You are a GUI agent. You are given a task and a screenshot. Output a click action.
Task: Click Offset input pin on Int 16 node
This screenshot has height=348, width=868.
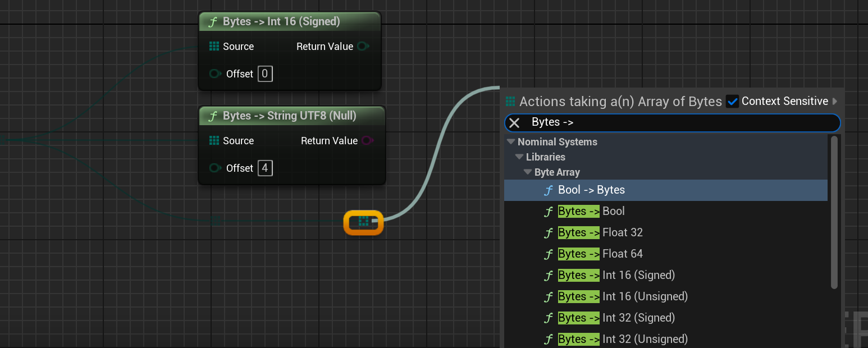coord(214,74)
